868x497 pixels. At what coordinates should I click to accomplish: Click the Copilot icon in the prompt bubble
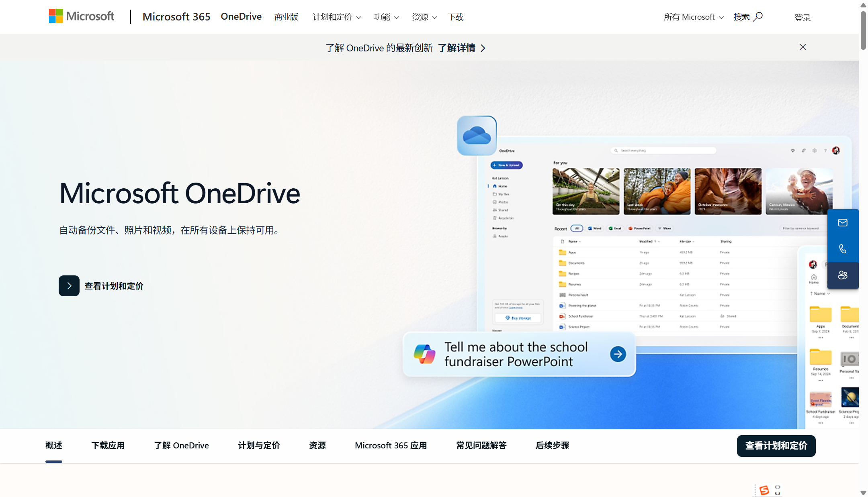[425, 354]
